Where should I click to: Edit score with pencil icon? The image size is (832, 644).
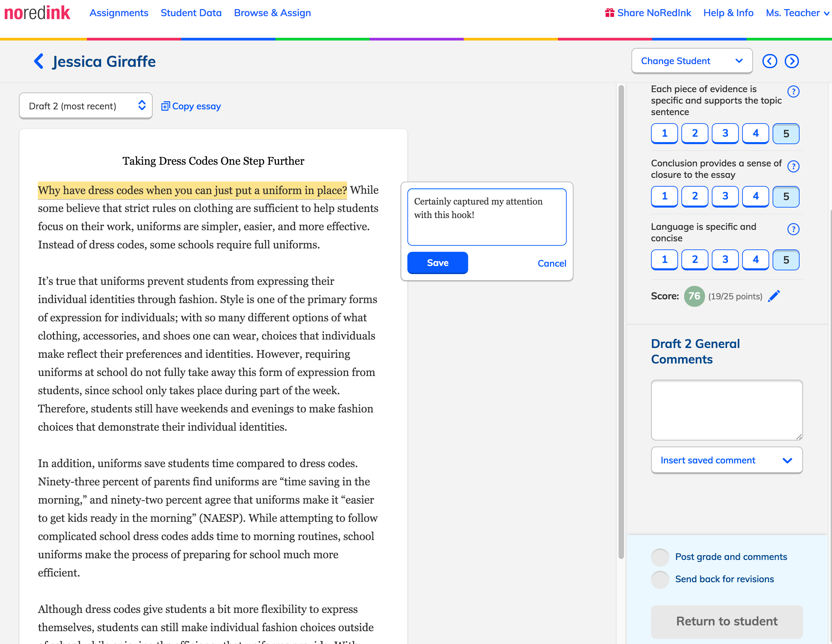(774, 296)
